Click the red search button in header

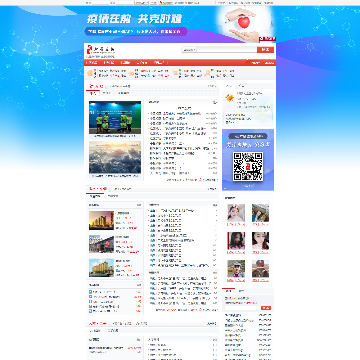[x=265, y=50]
